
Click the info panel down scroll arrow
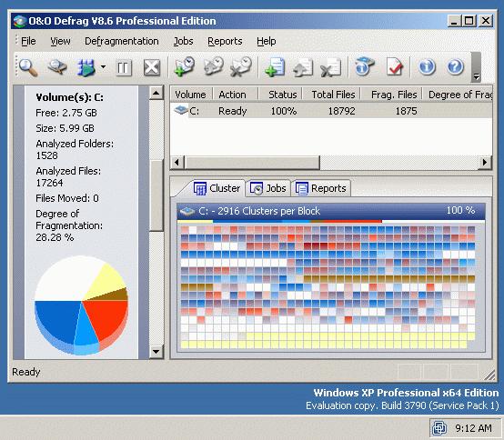click(x=156, y=351)
